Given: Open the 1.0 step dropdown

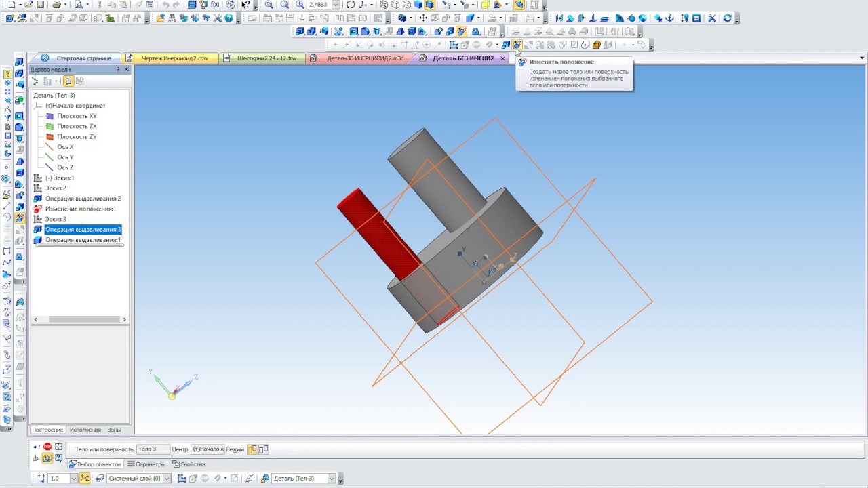Looking at the screenshot, I should (x=73, y=479).
